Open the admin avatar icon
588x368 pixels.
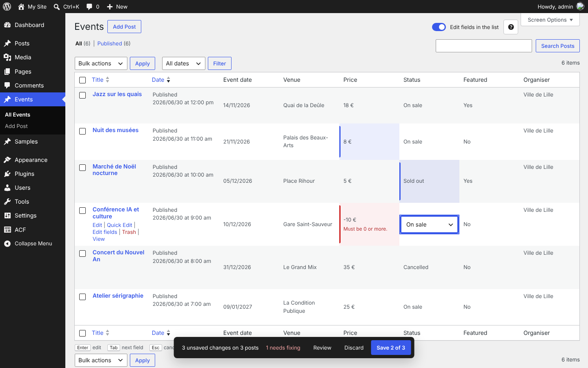tap(580, 7)
